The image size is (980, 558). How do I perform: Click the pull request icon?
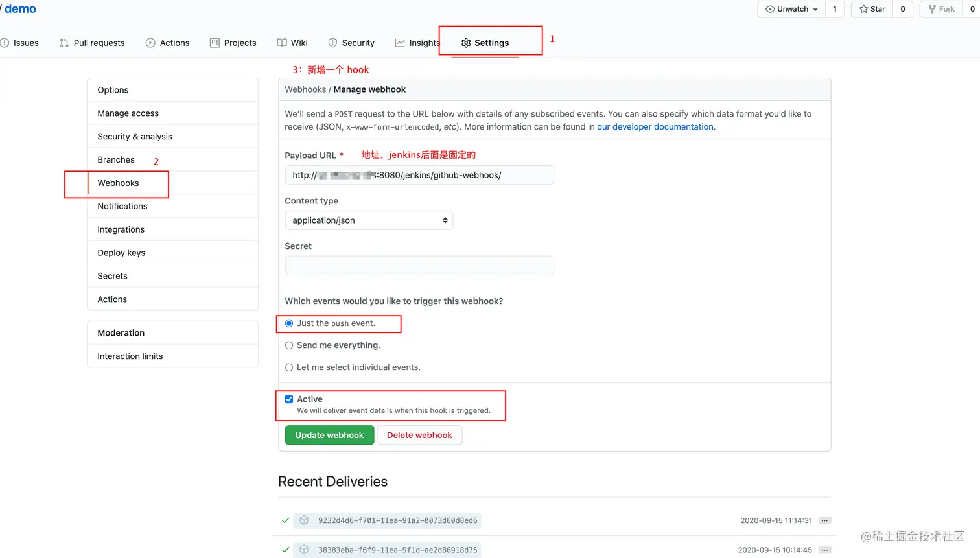pos(64,43)
